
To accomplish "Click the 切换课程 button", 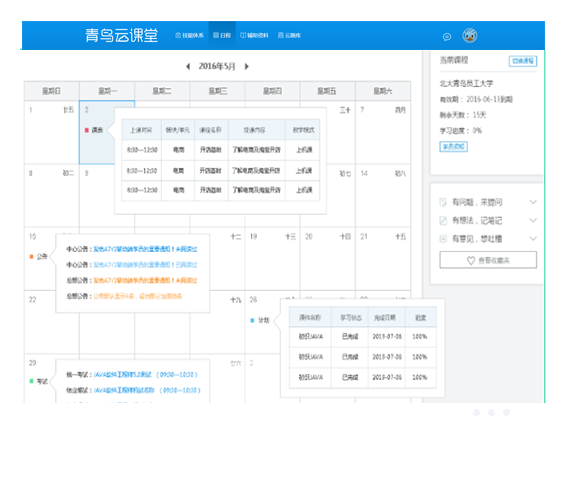I will tap(523, 61).
